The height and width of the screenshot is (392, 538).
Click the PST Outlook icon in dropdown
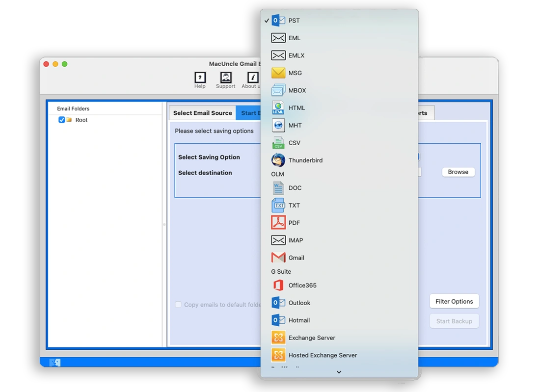pyautogui.click(x=278, y=21)
